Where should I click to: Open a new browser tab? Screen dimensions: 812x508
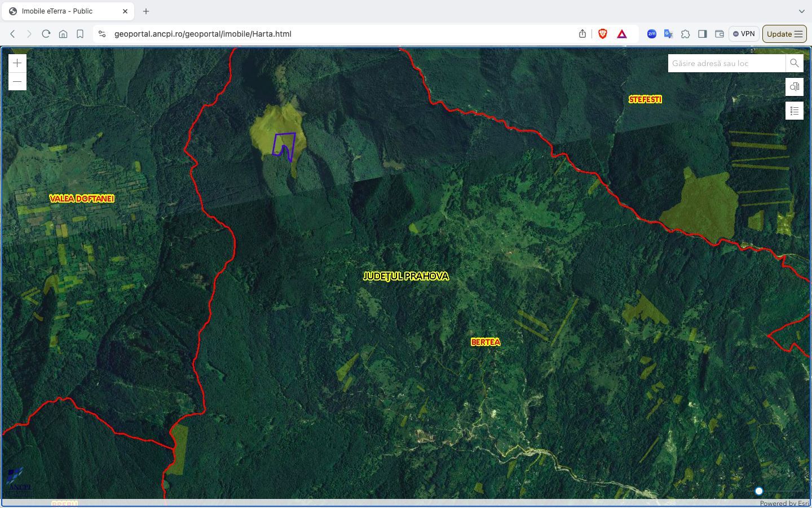coord(146,11)
